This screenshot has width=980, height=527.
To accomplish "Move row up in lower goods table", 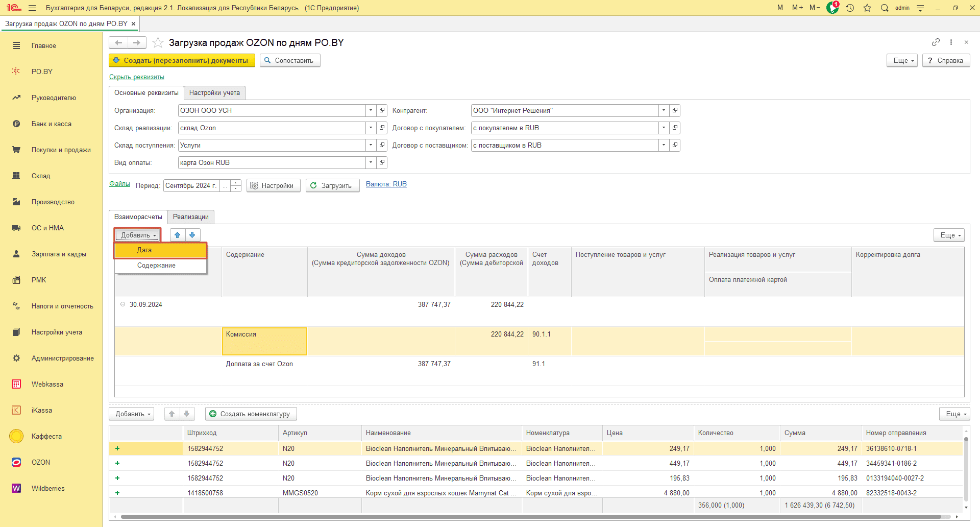I will point(172,414).
